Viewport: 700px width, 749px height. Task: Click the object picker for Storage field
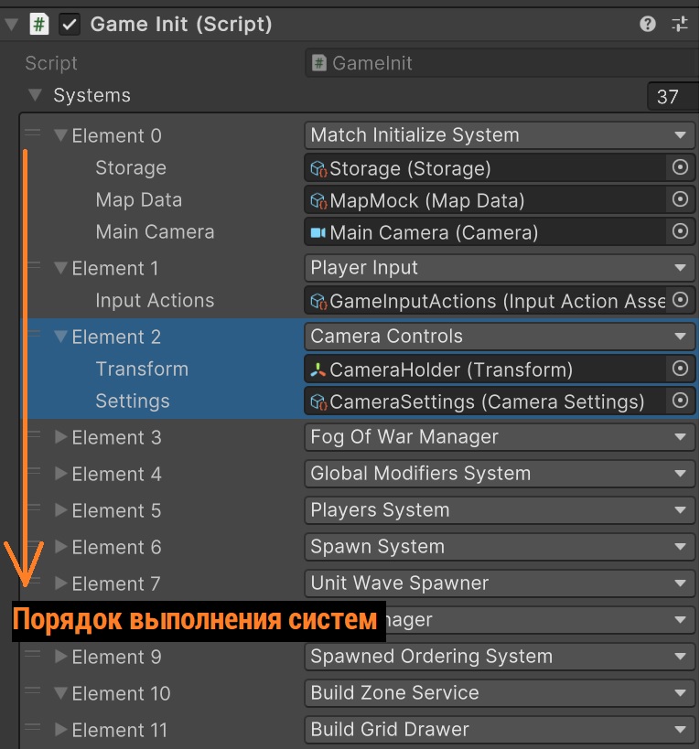[680, 167]
